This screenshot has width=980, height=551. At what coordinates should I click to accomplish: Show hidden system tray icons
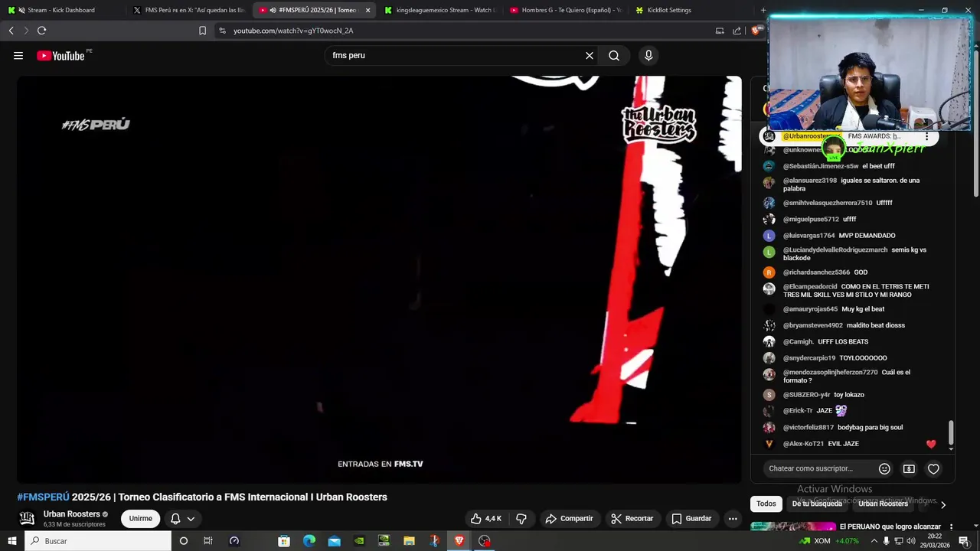(874, 541)
